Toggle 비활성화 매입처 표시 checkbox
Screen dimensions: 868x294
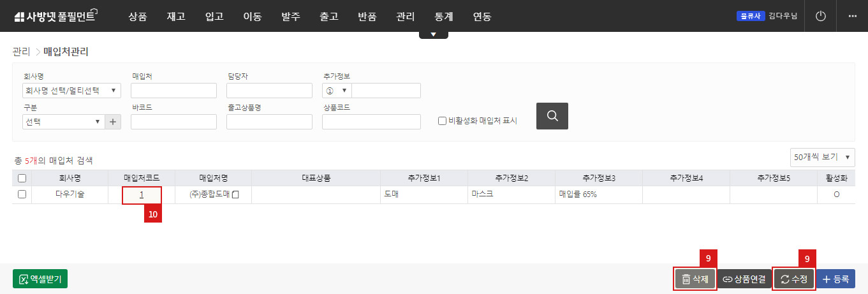[x=442, y=121]
